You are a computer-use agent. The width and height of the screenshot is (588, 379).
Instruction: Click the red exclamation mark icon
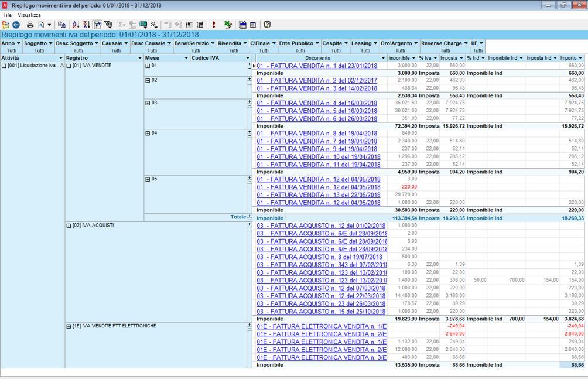tap(214, 25)
